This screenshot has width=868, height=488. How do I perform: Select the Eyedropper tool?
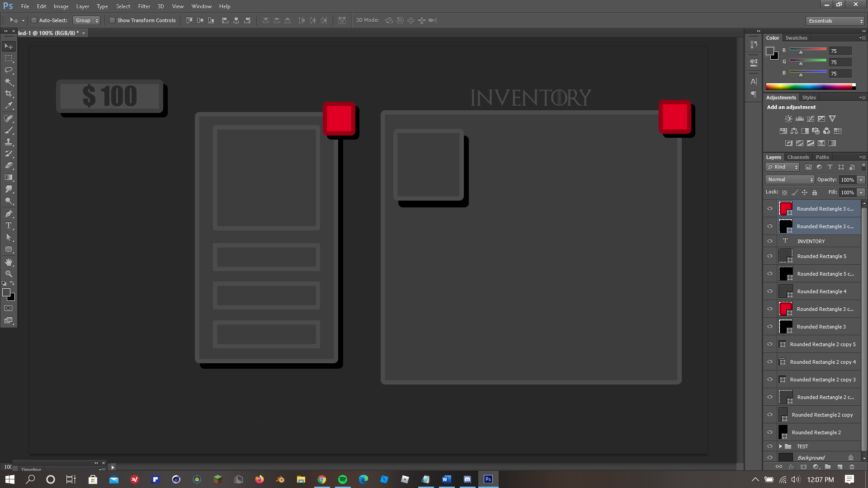click(x=9, y=106)
